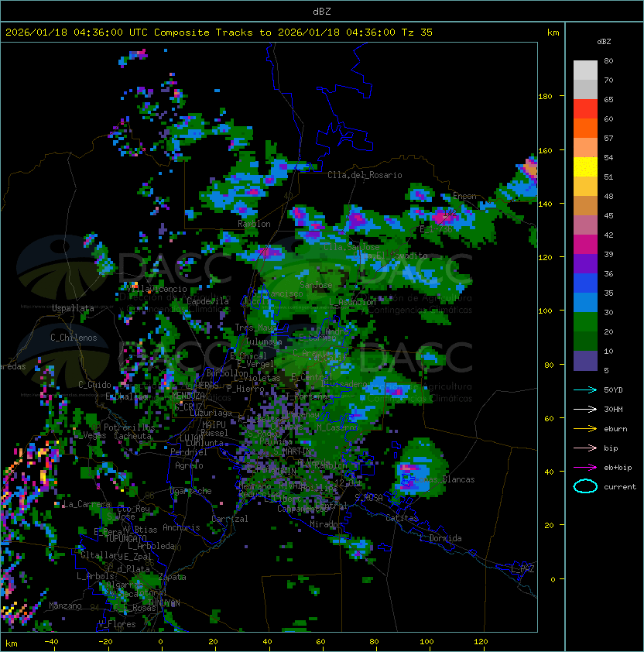644x652 pixels.
Task: Click the magenta eb+bip arrow in legend
Action: pos(585,468)
